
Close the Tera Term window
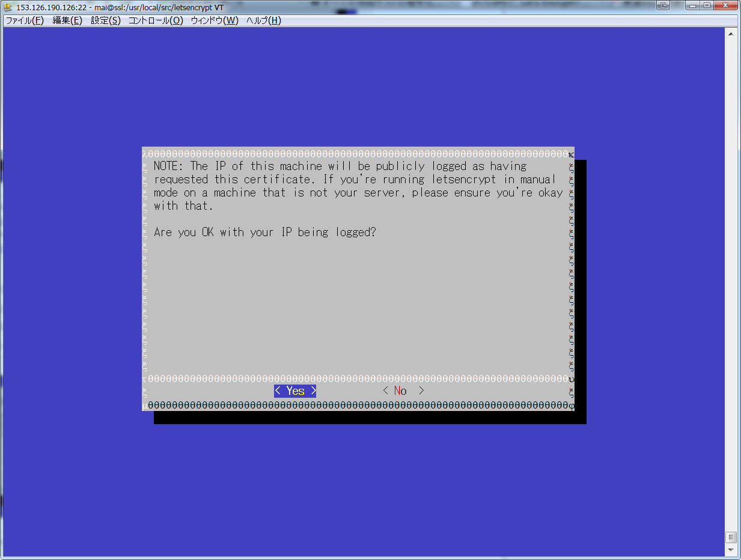pos(725,5)
